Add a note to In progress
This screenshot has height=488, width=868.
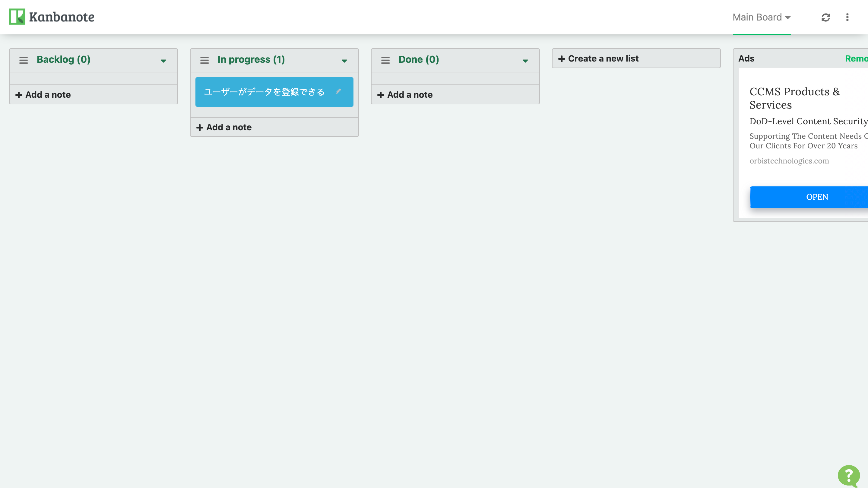[274, 127]
